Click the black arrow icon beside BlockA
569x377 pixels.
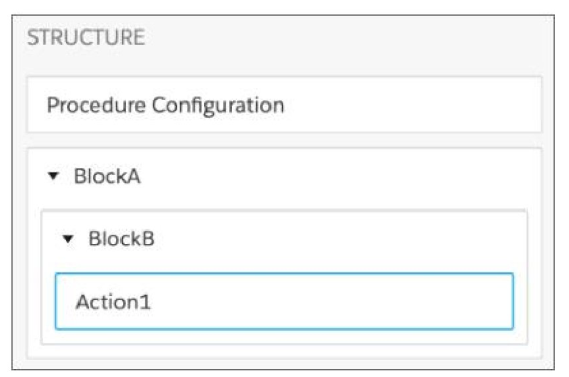coord(53,176)
